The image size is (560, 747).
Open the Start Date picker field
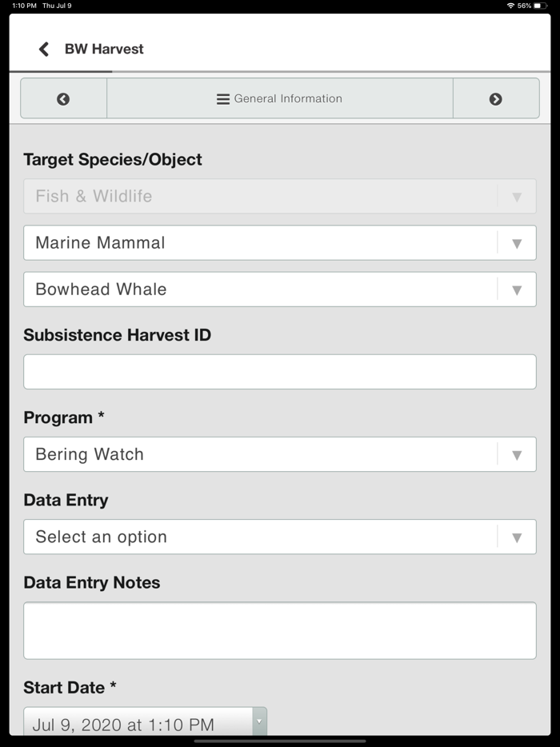(x=138, y=724)
